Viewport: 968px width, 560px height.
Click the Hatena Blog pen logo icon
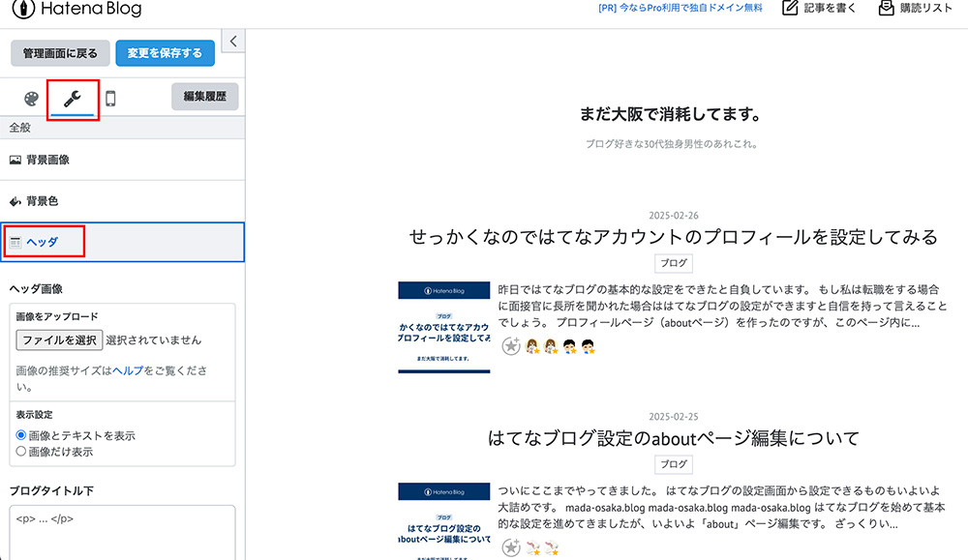click(x=23, y=9)
